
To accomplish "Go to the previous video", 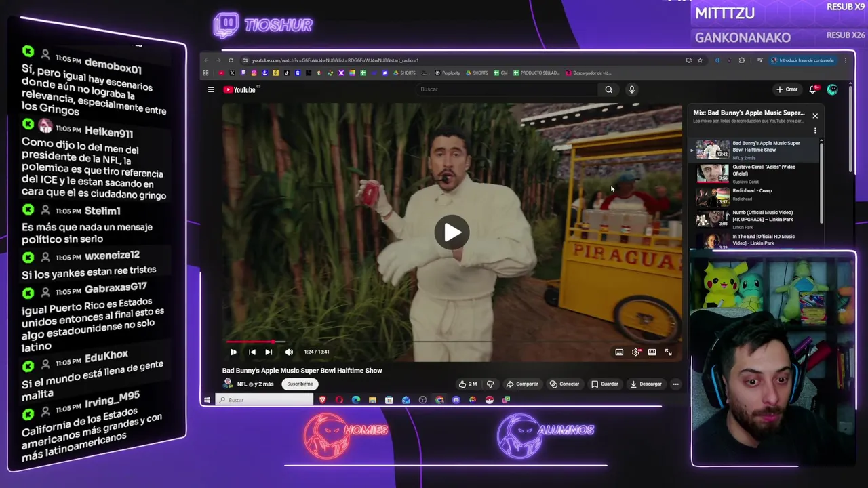I will [x=252, y=352].
